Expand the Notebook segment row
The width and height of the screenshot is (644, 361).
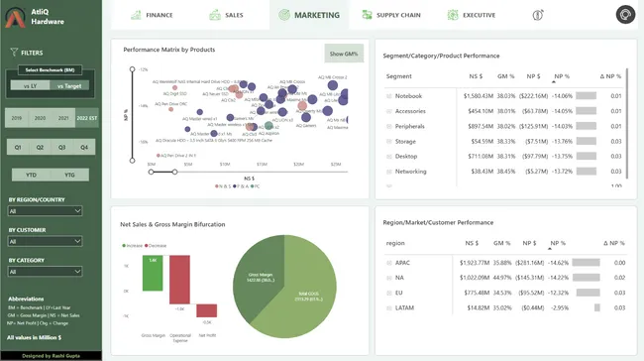click(389, 96)
